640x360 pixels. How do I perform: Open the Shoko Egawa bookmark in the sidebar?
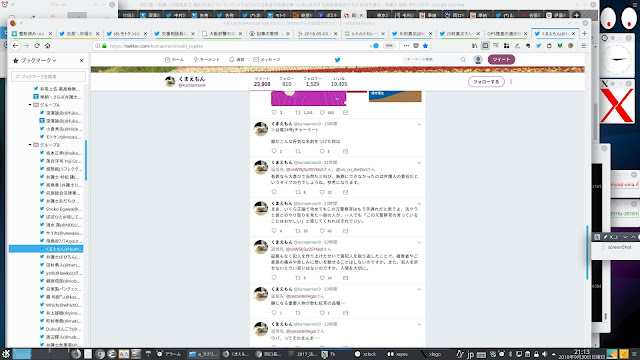tap(61, 209)
